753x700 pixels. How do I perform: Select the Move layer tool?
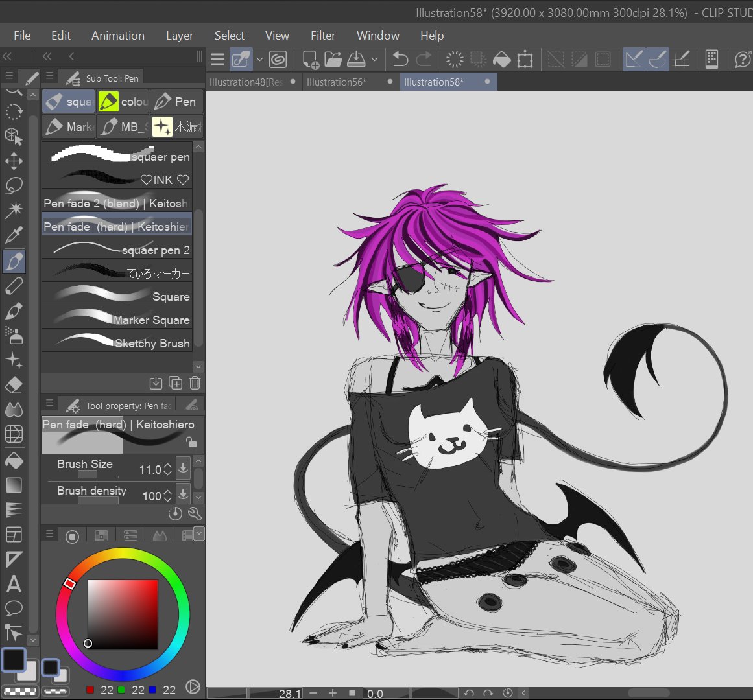coord(14,161)
